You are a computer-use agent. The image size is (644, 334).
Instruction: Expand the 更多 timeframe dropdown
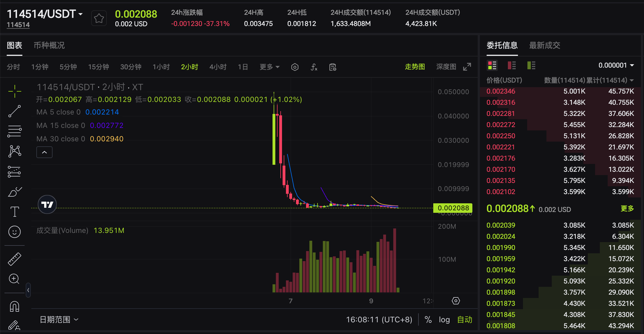point(268,67)
